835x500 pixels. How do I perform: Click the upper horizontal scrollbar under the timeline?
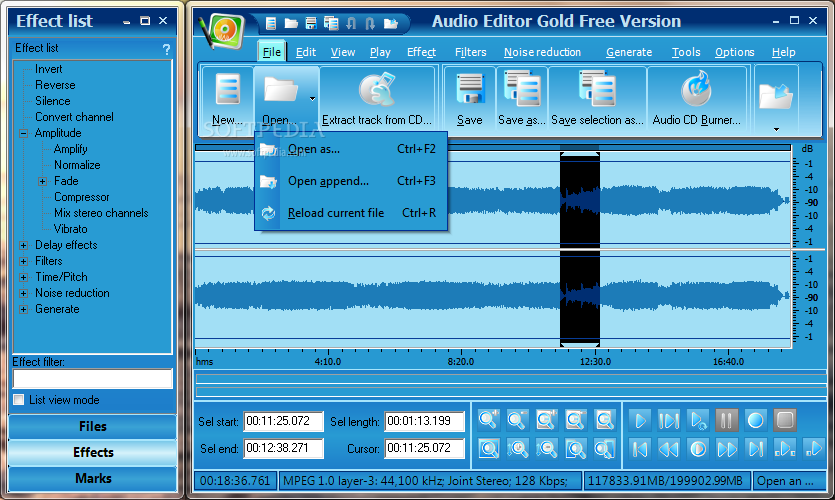pyautogui.click(x=511, y=379)
